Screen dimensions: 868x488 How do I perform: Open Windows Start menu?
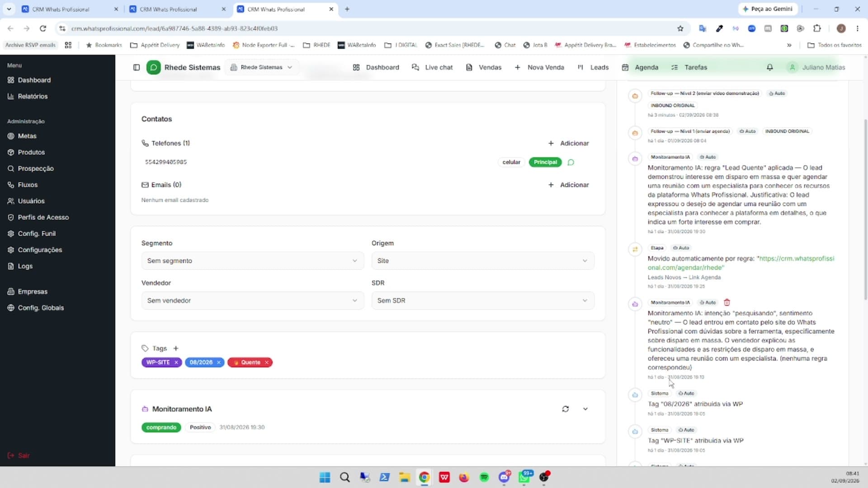pos(325,477)
